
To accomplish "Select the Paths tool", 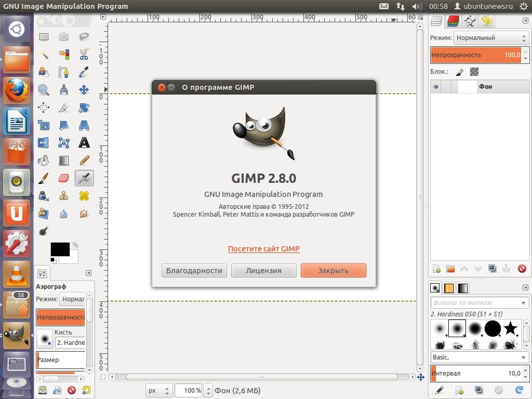I will point(64,72).
